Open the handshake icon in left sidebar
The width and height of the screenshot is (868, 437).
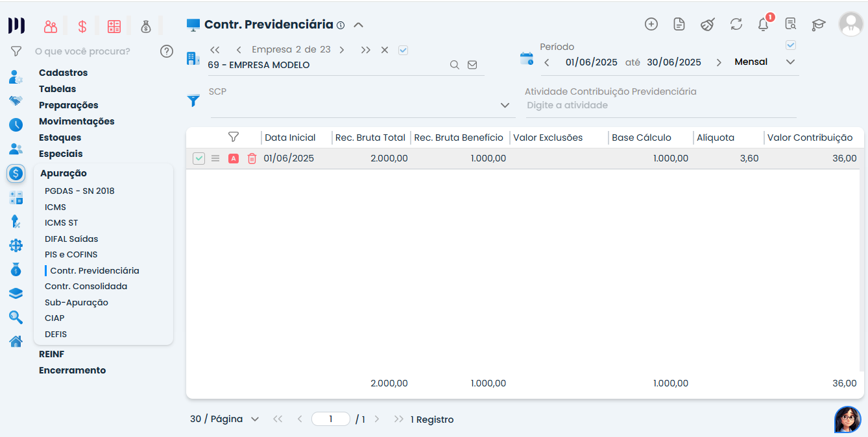(x=16, y=101)
